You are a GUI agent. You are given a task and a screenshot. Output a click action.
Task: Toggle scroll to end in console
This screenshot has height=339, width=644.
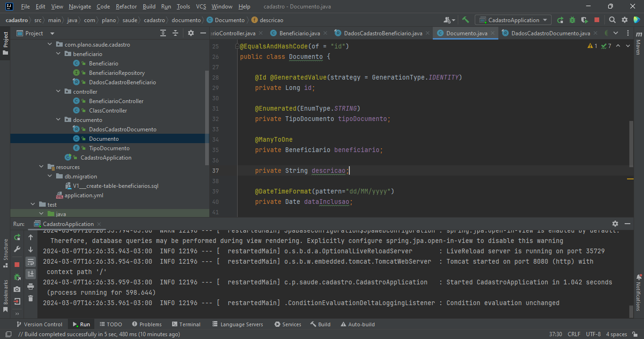31,274
